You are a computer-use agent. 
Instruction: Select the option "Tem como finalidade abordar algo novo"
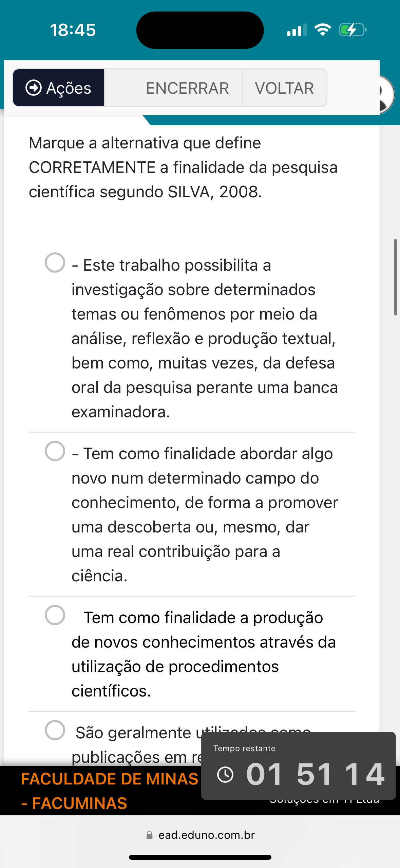click(x=55, y=451)
